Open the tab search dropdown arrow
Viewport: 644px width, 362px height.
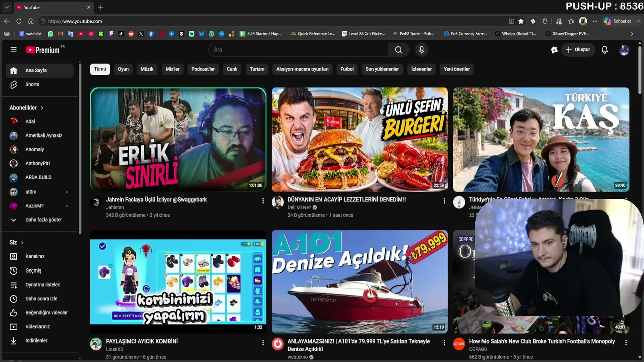[7, 7]
